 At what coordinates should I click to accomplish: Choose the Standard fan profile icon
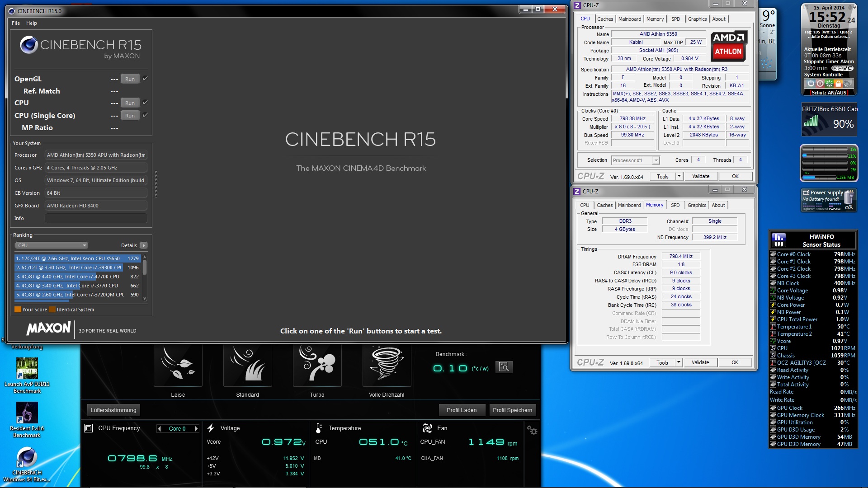click(247, 365)
